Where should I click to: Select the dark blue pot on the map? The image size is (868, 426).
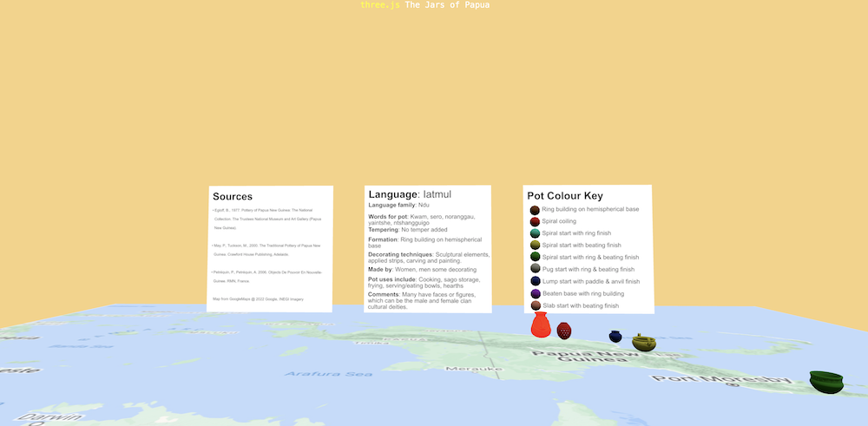(615, 337)
